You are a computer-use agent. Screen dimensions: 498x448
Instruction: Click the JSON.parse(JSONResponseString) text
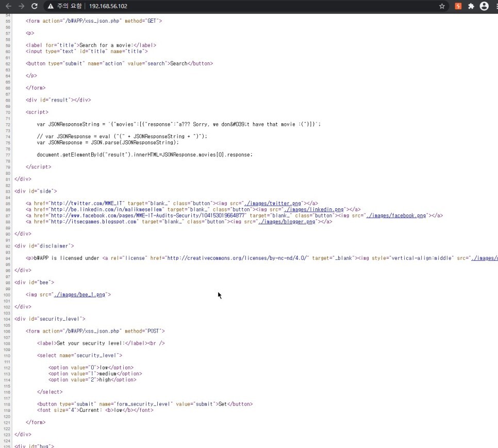point(134,143)
